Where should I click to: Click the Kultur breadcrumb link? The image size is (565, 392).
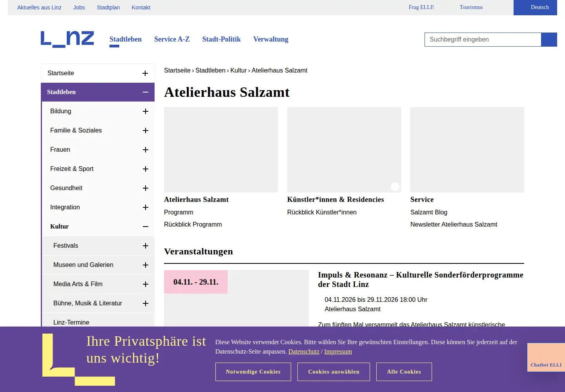239,71
